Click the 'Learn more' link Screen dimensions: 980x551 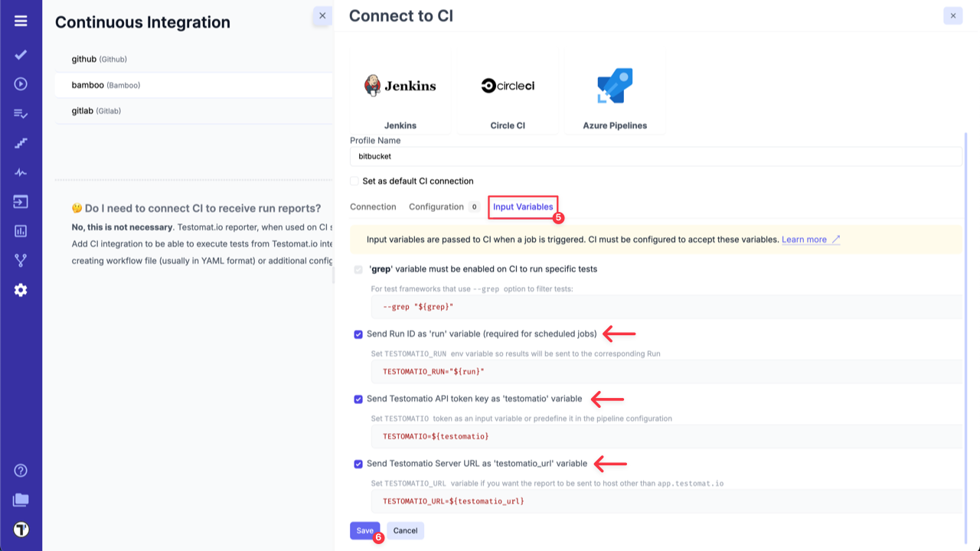(805, 240)
